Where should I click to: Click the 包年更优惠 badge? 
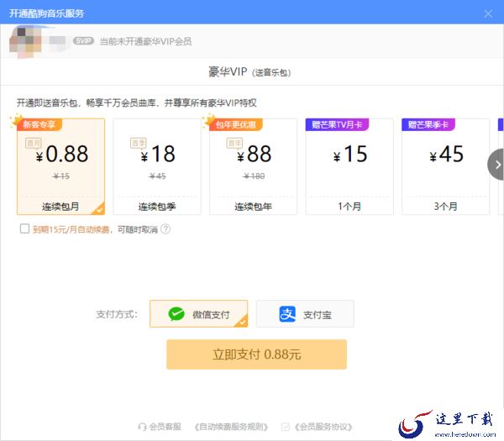(x=235, y=124)
